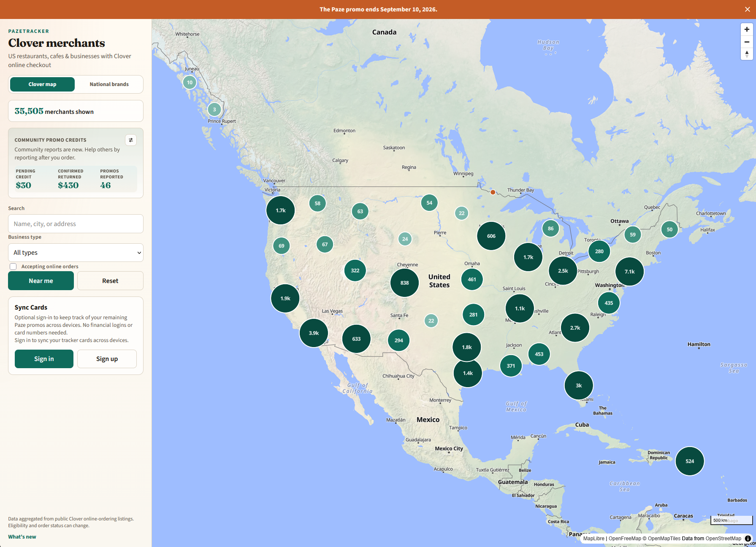Viewport: 756px width, 547px height.
Task: Click the 435 cluster near Raleigh
Action: pyautogui.click(x=609, y=303)
